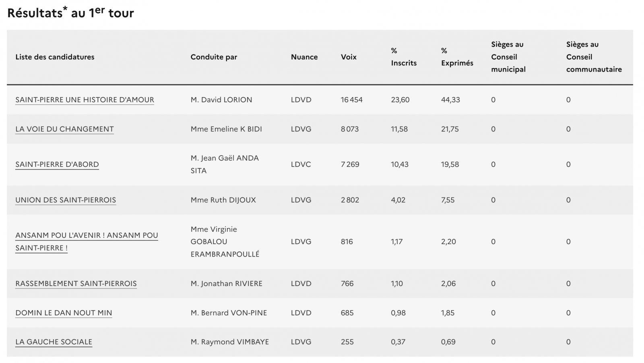This screenshot has height=363, width=644.
Task: Click the 'Résultats au 1er tour' heading
Action: (x=70, y=13)
